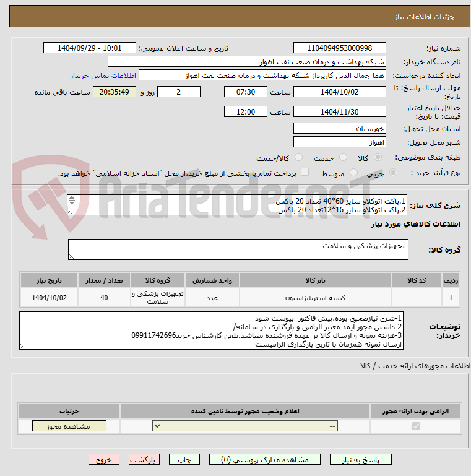
Task: Click the 'نام کالا' column header
Action: (315, 280)
